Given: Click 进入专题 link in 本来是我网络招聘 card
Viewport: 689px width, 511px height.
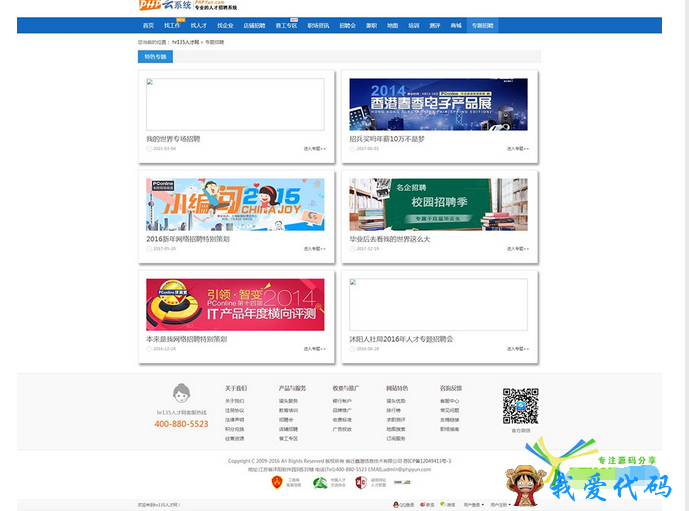Looking at the screenshot, I should click(x=315, y=349).
